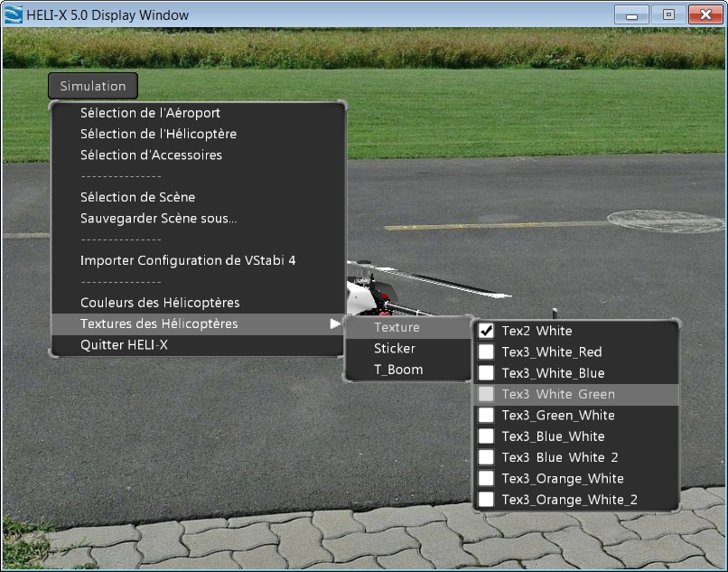The height and width of the screenshot is (572, 728).
Task: Check the Tex3_White_Blue checkbox
Action: click(x=486, y=372)
